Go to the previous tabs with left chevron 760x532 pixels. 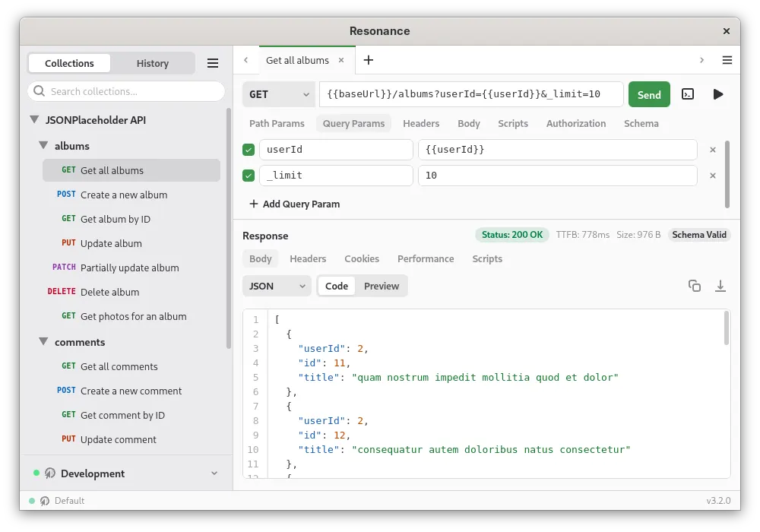click(x=245, y=60)
